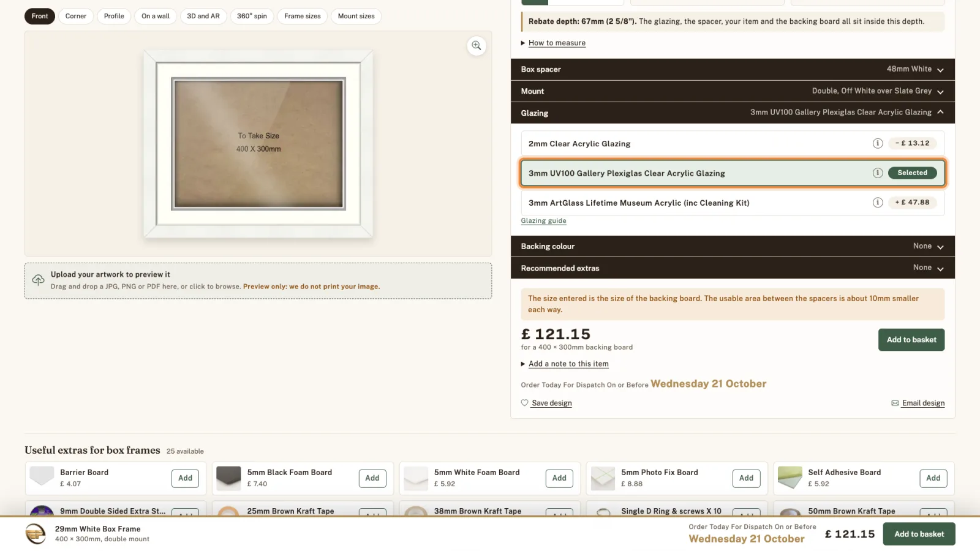Click the 5mm Photo Fix Board thumbnail
The image size is (980, 551).
(603, 478)
